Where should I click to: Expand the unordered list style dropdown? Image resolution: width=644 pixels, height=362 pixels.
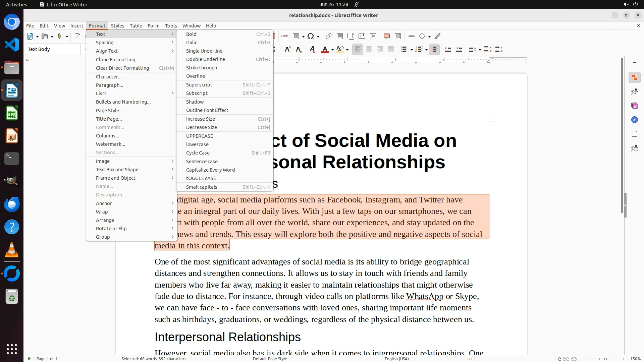click(412, 50)
